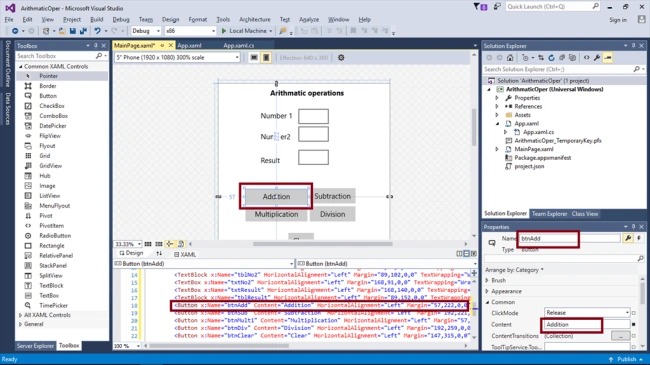Expand the Brush property category
Screen dimensions: 650x365
487,280
